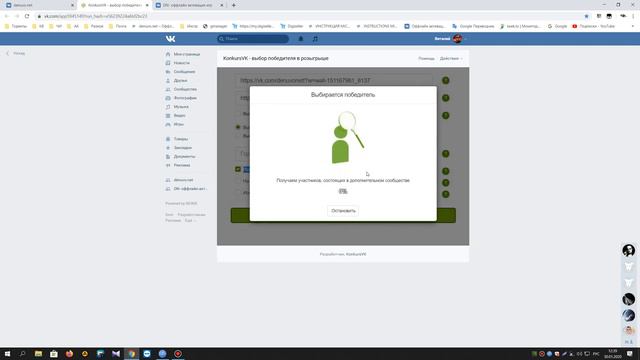Open the Подписки - YouTube bookmark

click(x=593, y=26)
